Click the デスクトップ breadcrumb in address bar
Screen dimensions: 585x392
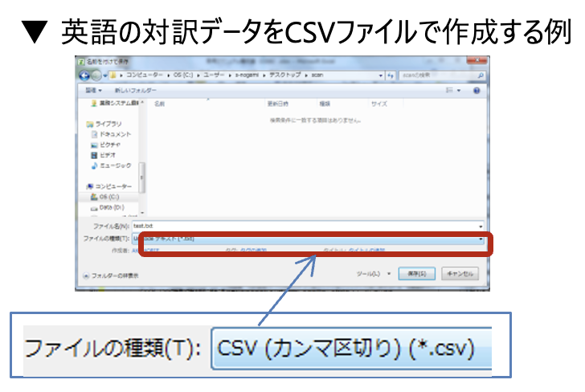[x=284, y=75]
